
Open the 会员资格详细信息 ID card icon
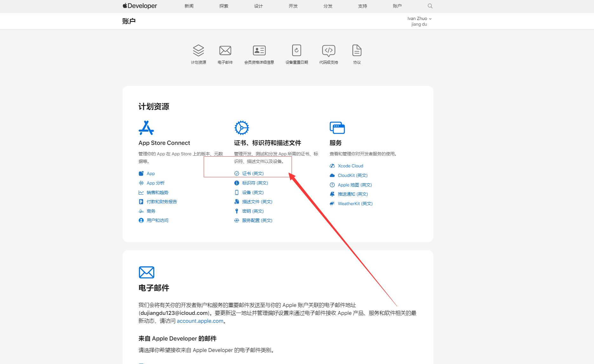(259, 50)
